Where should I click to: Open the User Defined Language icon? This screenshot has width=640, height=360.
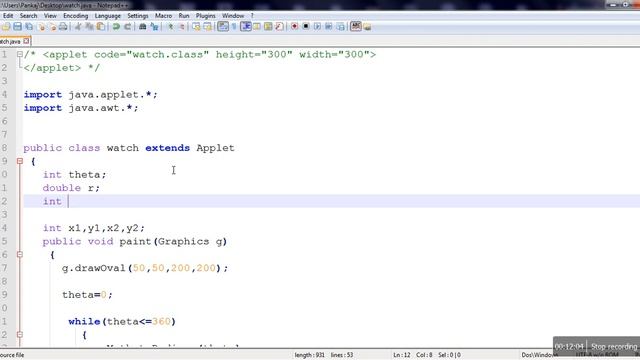click(x=257, y=27)
